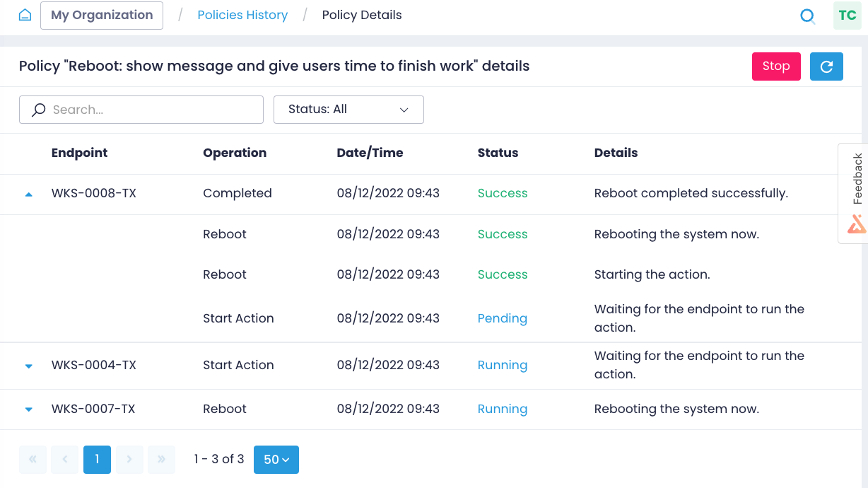Screen dimensions: 868x488
Task: Select page 1 in pagination
Action: (x=97, y=459)
